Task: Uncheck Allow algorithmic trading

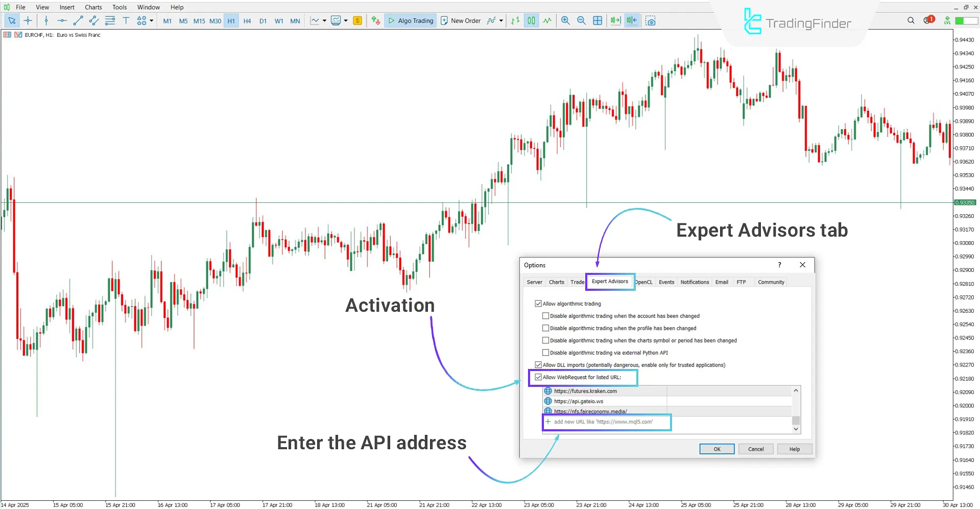Action: [538, 304]
